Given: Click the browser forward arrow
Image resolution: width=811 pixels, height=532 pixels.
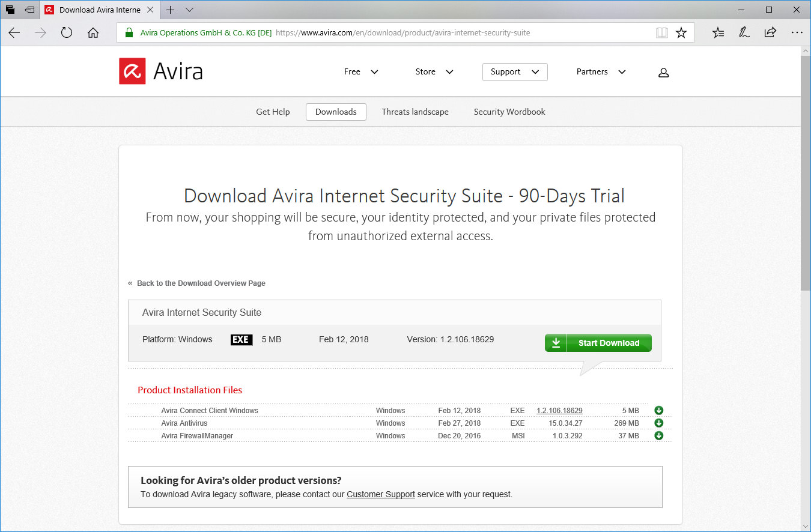Looking at the screenshot, I should point(41,33).
